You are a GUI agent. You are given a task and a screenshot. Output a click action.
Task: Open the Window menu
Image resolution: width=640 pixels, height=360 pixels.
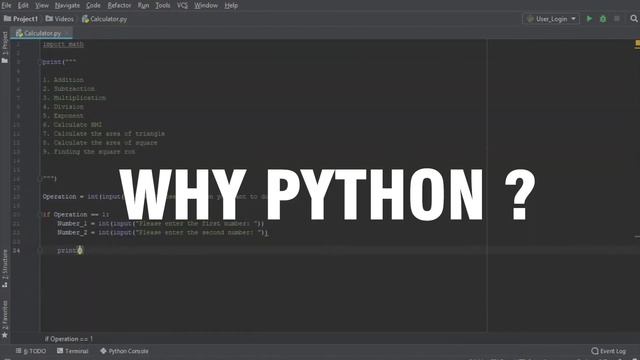206,5
